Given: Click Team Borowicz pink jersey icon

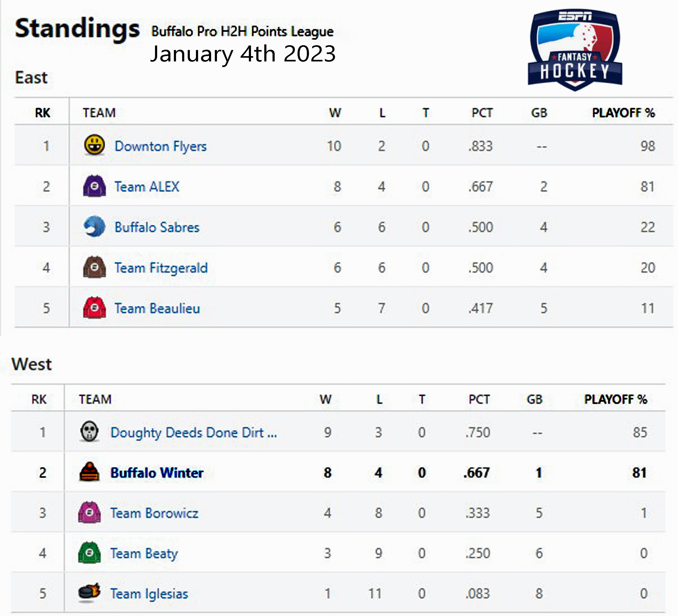Looking at the screenshot, I should [89, 512].
